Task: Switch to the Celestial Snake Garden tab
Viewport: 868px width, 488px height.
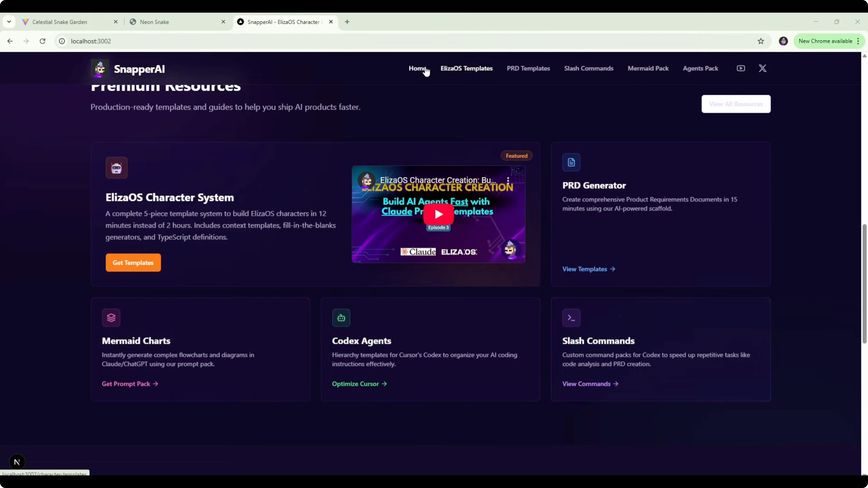Action: click(x=60, y=22)
